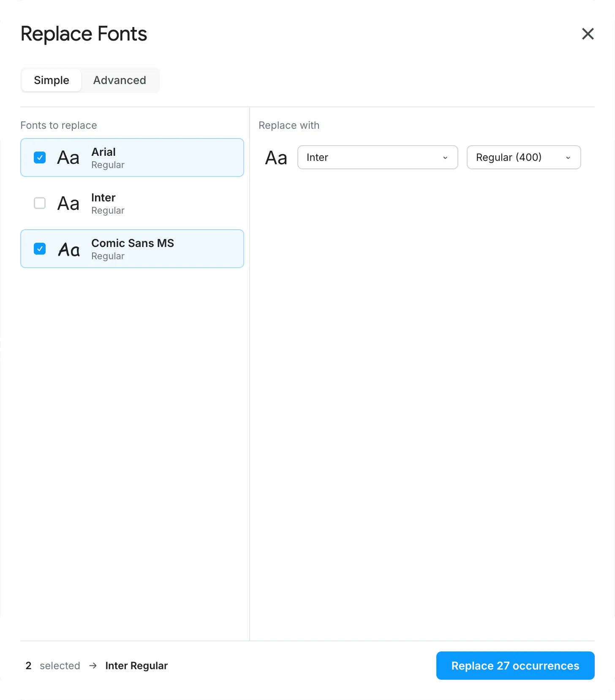Image resolution: width=615 pixels, height=700 pixels.
Task: Select the Arial font name text
Action: coord(103,152)
